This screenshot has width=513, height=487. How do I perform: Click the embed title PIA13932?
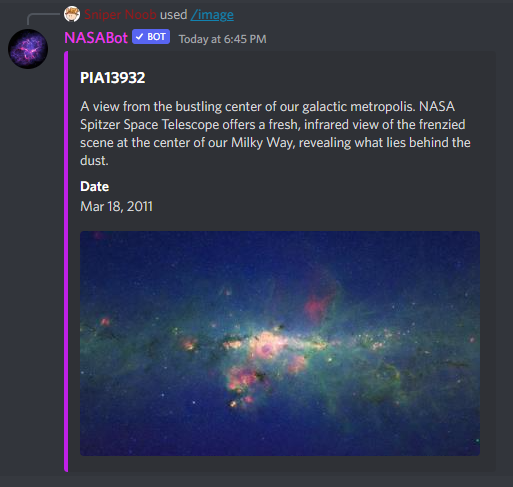click(x=113, y=78)
